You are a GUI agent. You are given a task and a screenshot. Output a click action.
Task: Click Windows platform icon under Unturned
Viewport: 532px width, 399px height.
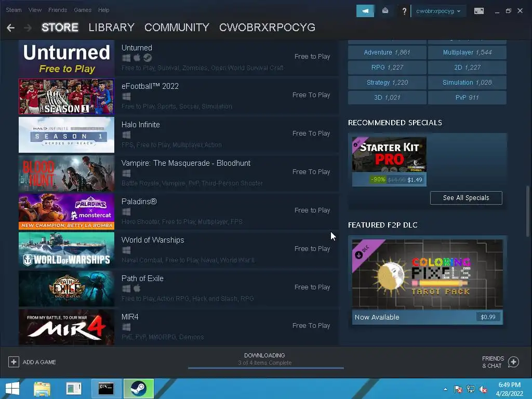[126, 58]
